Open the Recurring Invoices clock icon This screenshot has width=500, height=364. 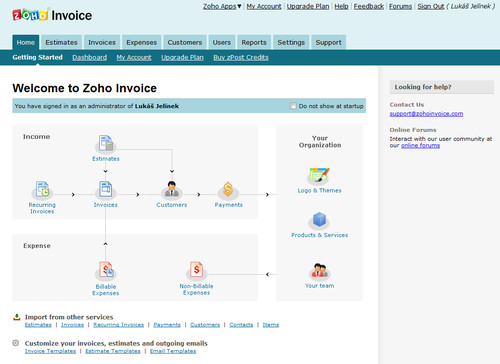[x=42, y=189]
